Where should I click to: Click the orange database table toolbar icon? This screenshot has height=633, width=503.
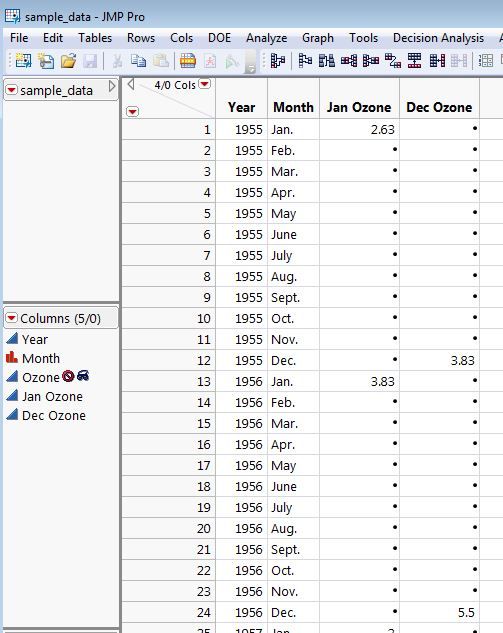tap(188, 61)
